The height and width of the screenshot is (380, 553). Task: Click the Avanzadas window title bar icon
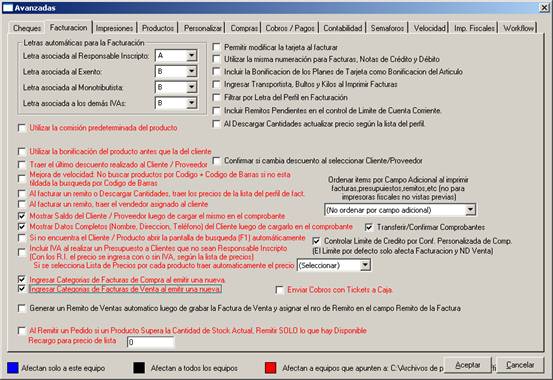8,7
